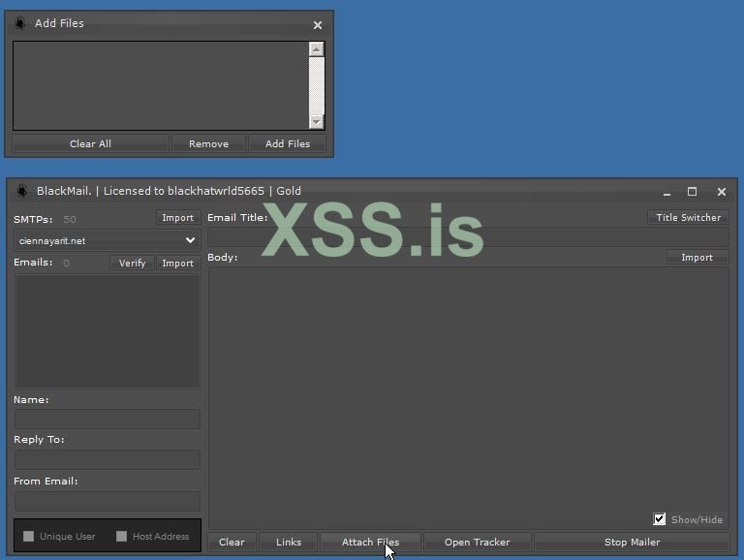Click the Attach Files button
The width and height of the screenshot is (744, 560).
(371, 542)
